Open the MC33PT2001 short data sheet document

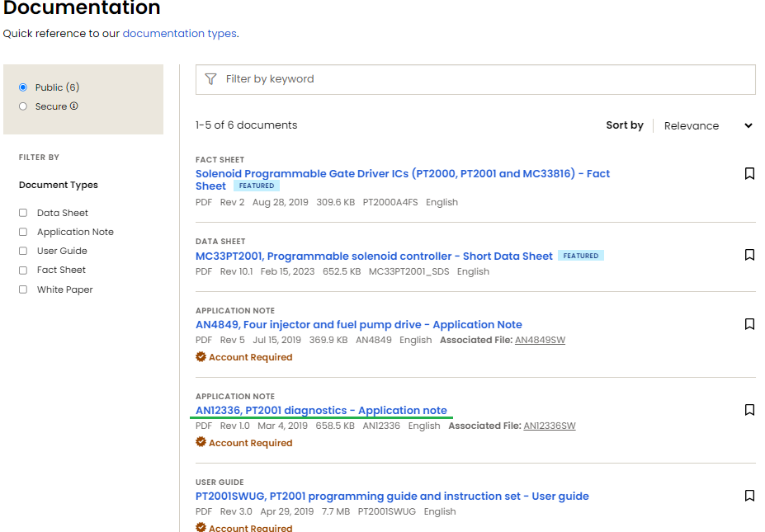[x=373, y=256]
